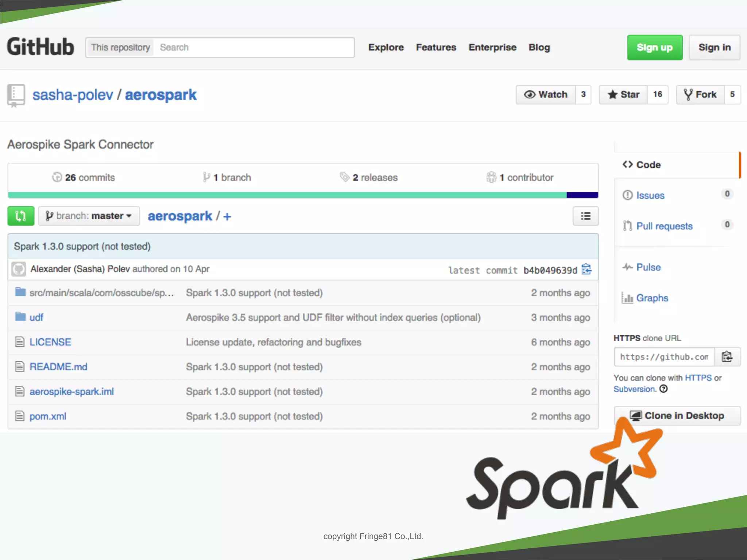Click the green compare and review icon button
The width and height of the screenshot is (747, 560).
click(21, 216)
